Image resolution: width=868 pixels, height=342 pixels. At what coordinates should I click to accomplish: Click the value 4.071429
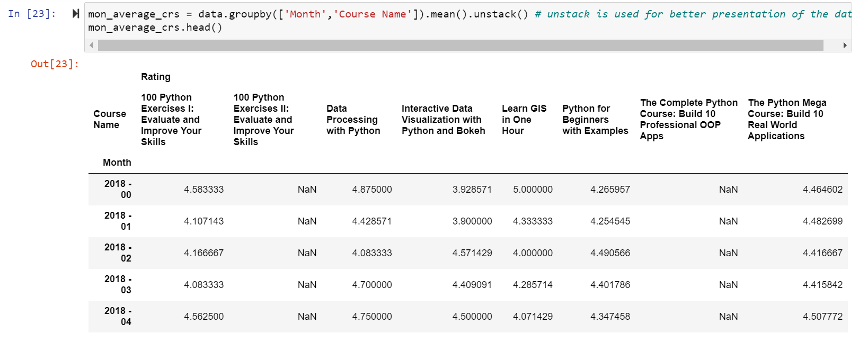tap(533, 317)
